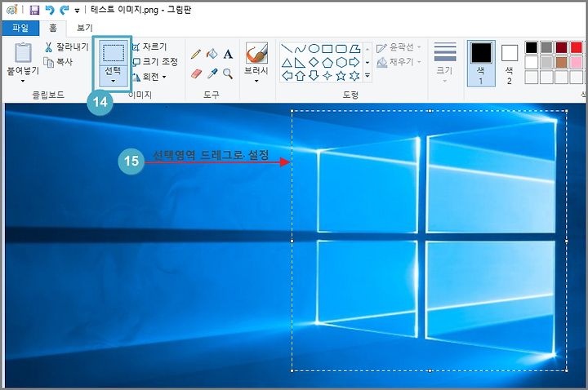Pick the pentagon shape

pyautogui.click(x=327, y=62)
